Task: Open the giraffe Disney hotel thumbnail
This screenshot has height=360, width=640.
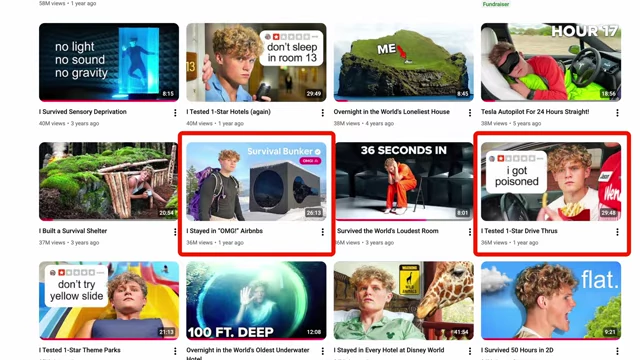Action: coord(404,300)
